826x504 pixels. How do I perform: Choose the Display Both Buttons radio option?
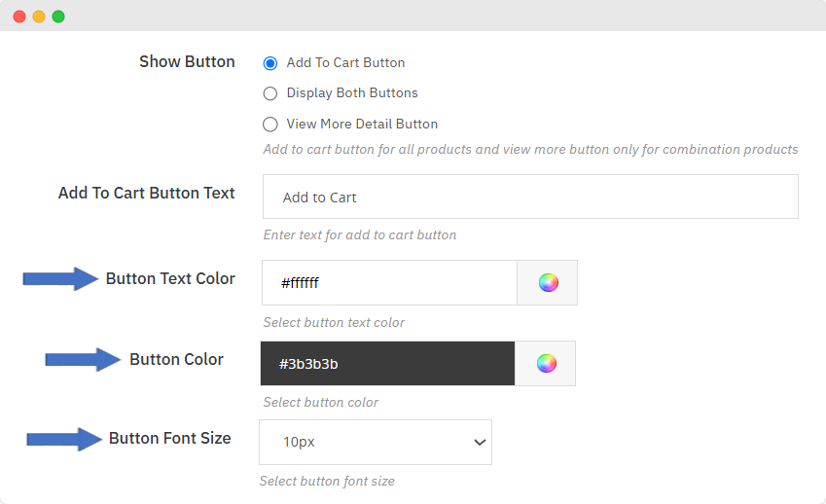click(270, 94)
